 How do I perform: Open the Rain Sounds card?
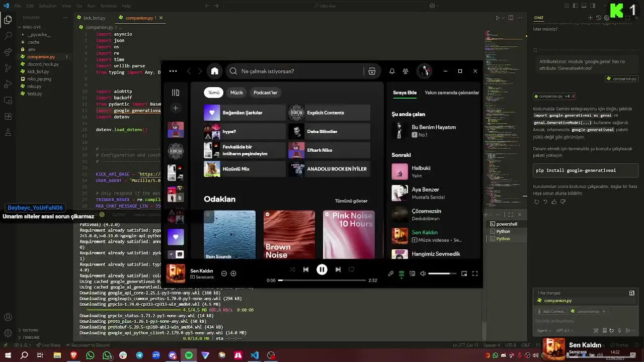(x=229, y=235)
